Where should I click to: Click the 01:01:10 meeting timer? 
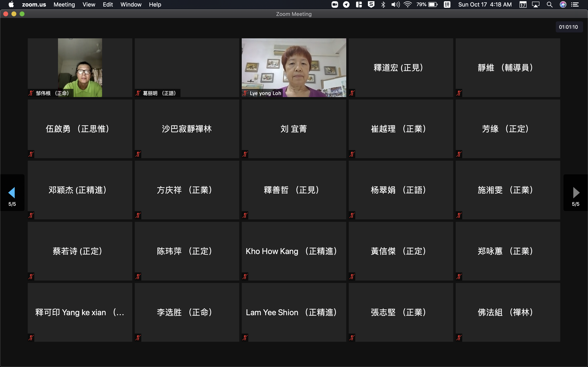[x=568, y=27]
